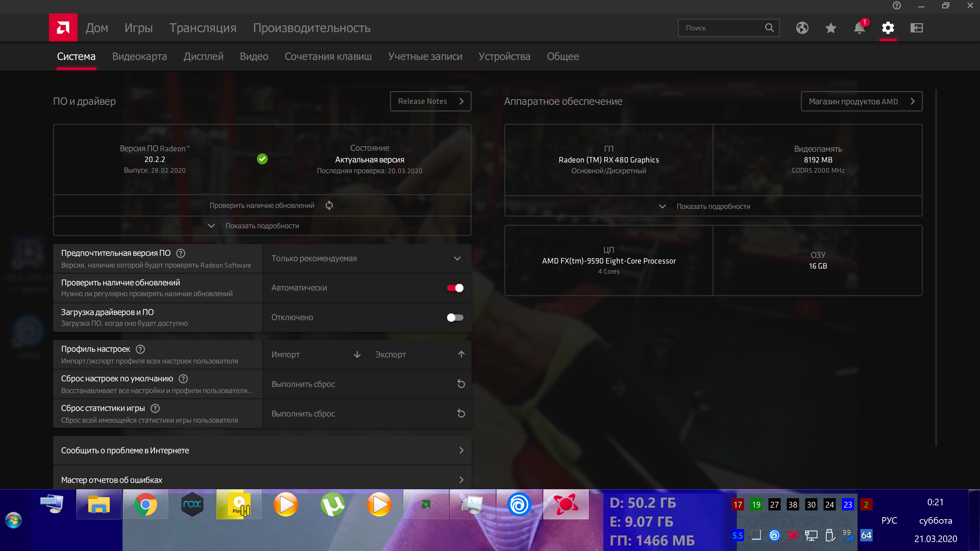
Task: Click the favorites star icon
Action: [x=831, y=28]
